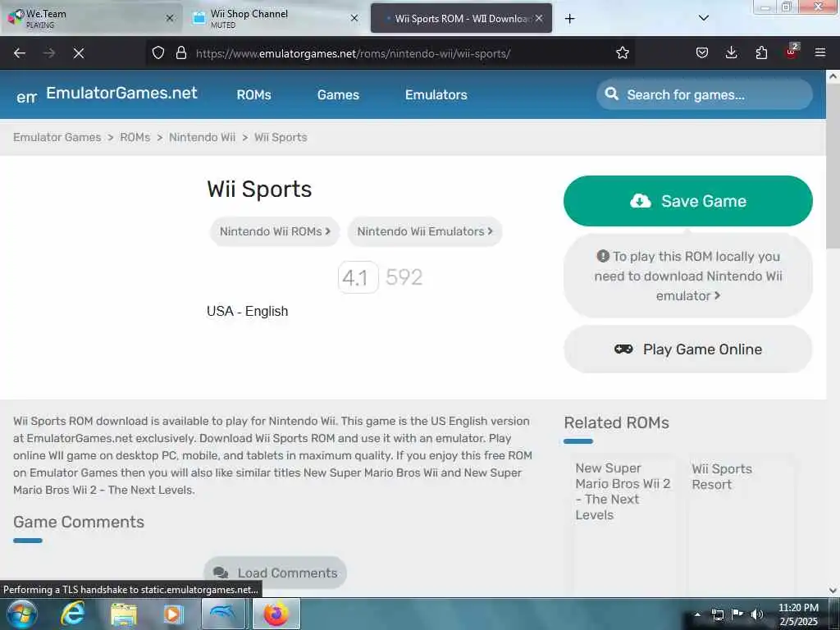The image size is (840, 630).
Task: Show hidden tray icons arrow
Action: pos(697,614)
